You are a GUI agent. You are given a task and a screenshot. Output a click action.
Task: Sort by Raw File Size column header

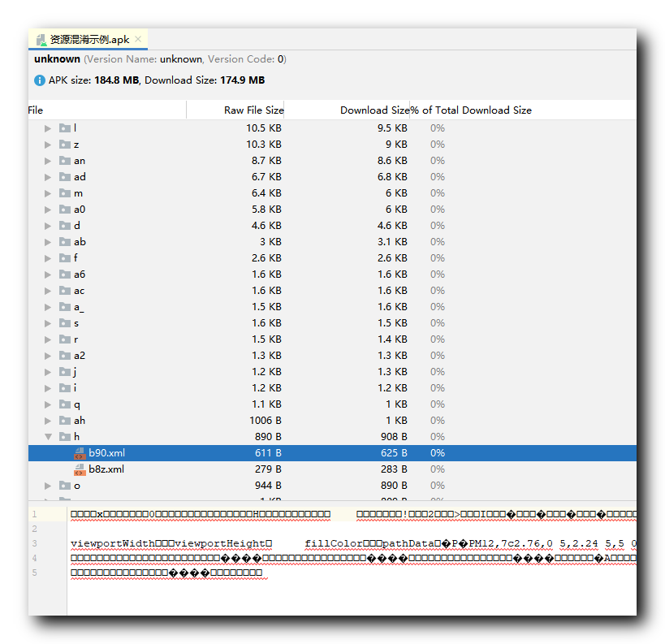point(235,110)
